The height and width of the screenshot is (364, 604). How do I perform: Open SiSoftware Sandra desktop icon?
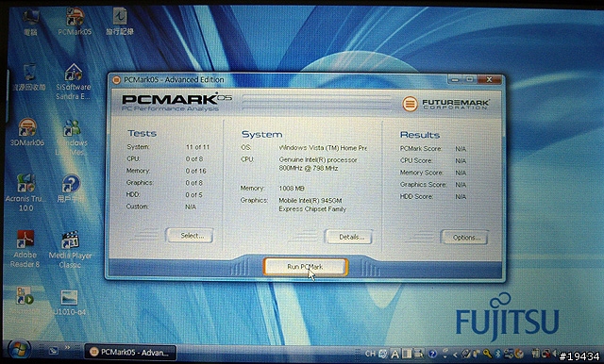coord(74,82)
